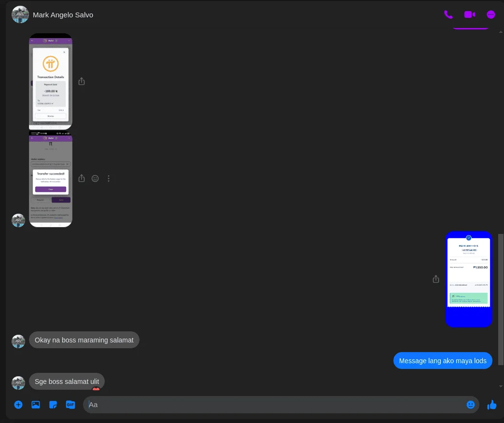The height and width of the screenshot is (423, 504).
Task: Open the sent Maya receipt image
Action: [469, 279]
